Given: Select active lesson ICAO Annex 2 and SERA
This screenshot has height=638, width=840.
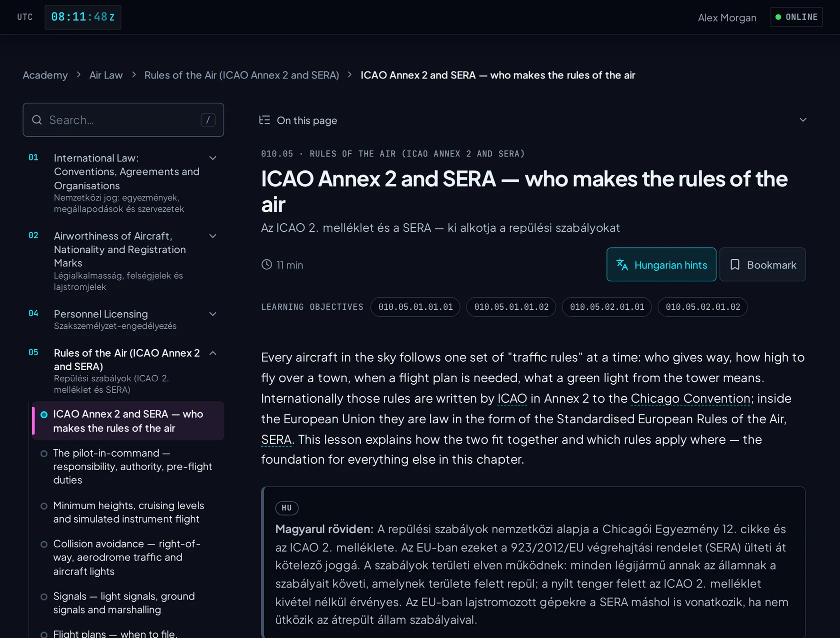Looking at the screenshot, I should (x=128, y=421).
